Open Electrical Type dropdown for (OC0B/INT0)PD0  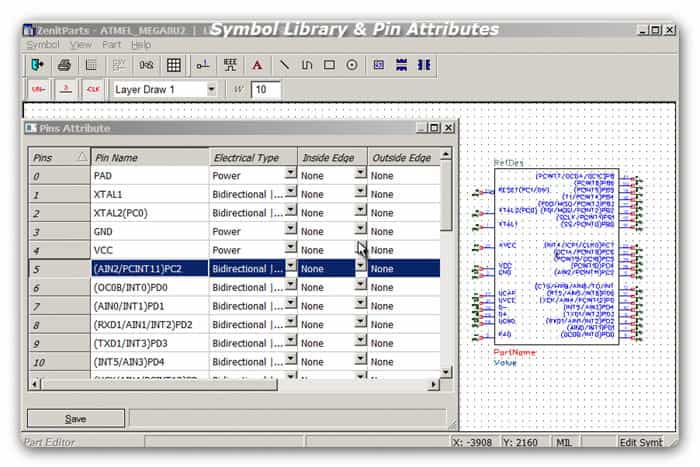pos(291,284)
